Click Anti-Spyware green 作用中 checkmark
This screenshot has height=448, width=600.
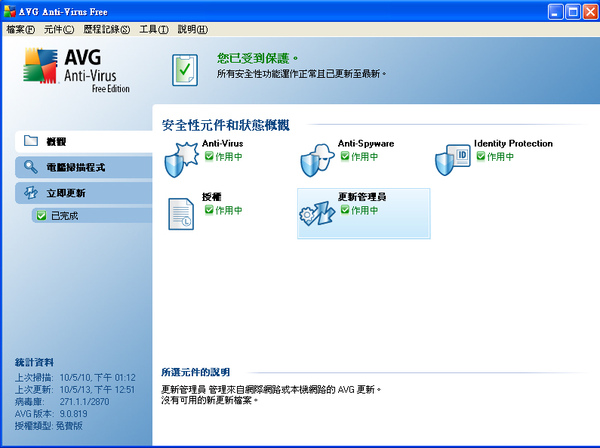click(x=345, y=156)
